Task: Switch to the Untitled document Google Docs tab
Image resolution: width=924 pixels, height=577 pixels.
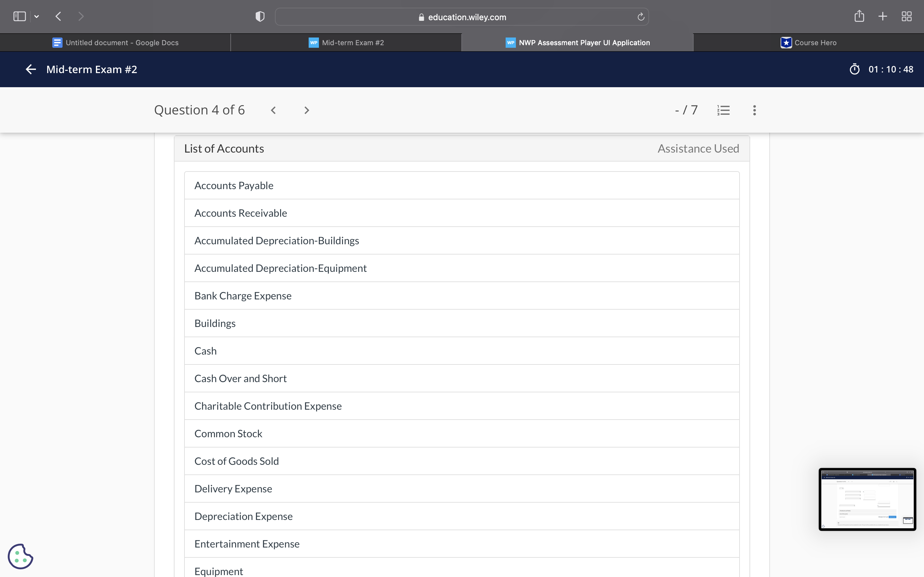Action: [116, 42]
